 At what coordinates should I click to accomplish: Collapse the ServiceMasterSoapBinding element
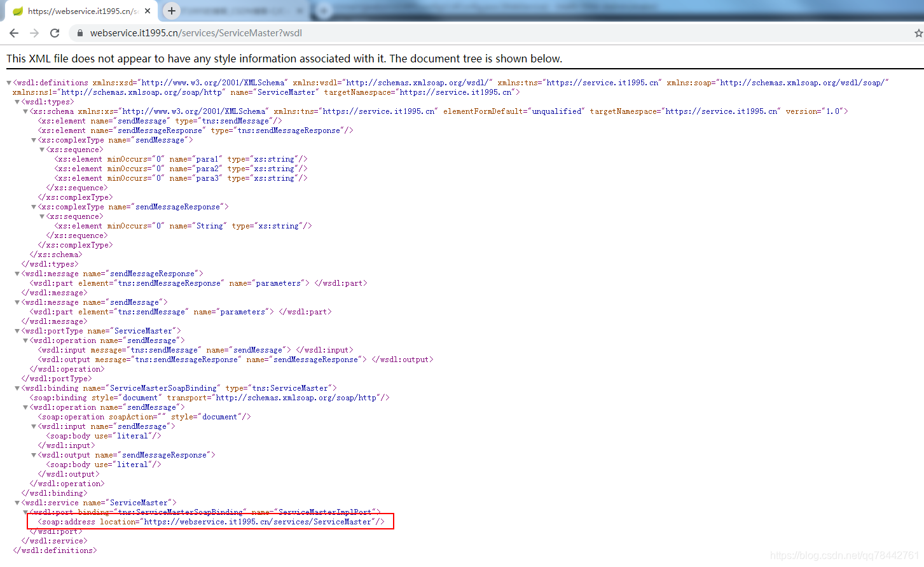point(17,388)
